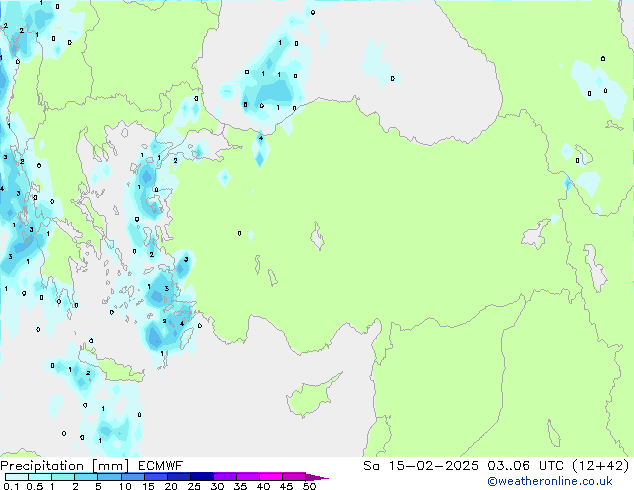The width and height of the screenshot is (634, 490).
Task: Click the value '4' near the Bosphorus
Action: [x=261, y=138]
